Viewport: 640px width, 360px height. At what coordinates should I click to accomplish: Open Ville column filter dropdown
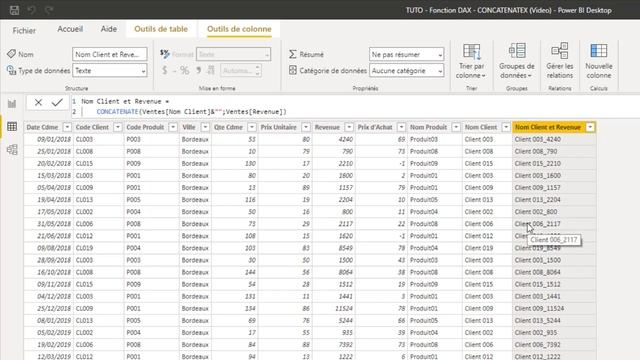205,127
